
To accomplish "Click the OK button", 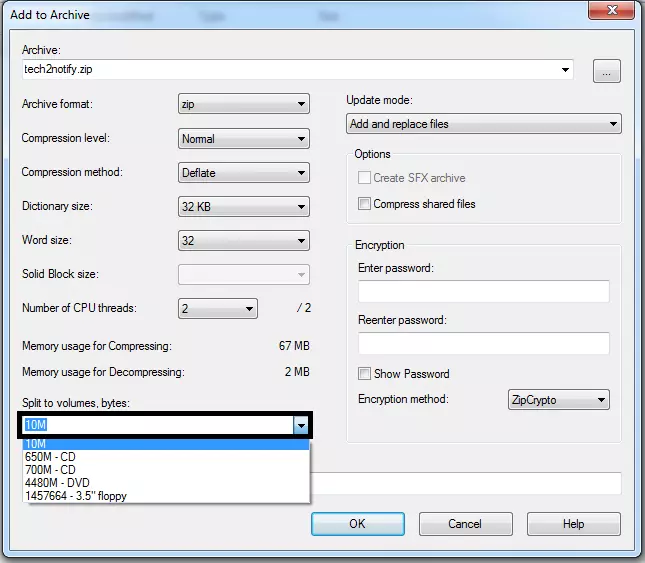I will [357, 524].
